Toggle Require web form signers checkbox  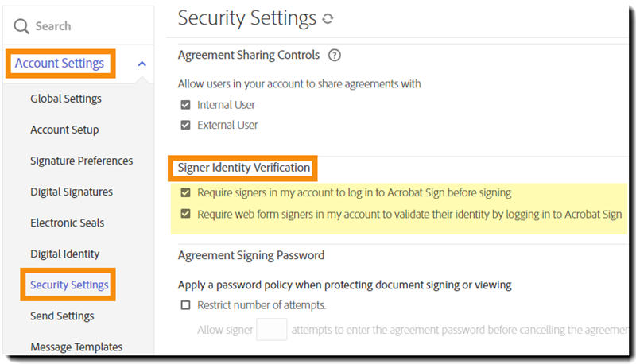(185, 214)
